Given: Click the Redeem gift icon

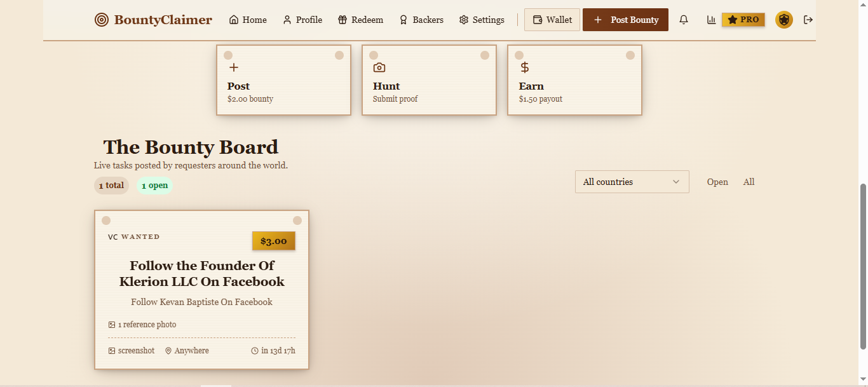Looking at the screenshot, I should [342, 20].
